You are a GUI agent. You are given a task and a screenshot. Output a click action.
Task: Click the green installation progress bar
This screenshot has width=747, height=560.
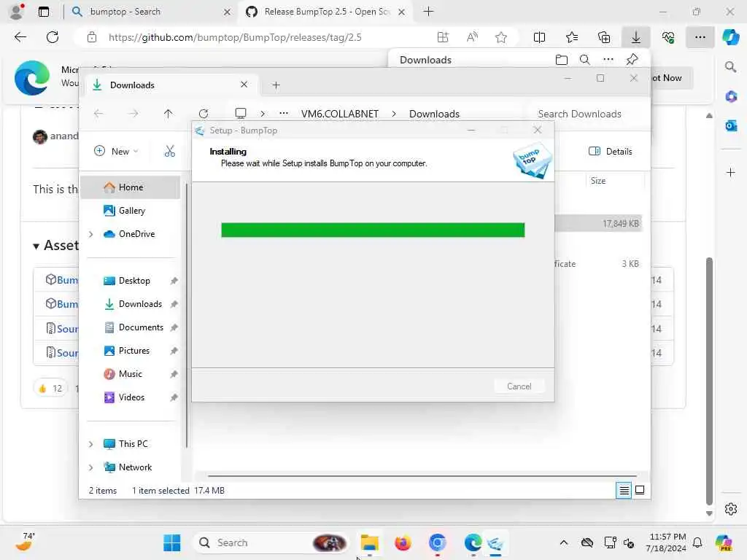coord(373,230)
